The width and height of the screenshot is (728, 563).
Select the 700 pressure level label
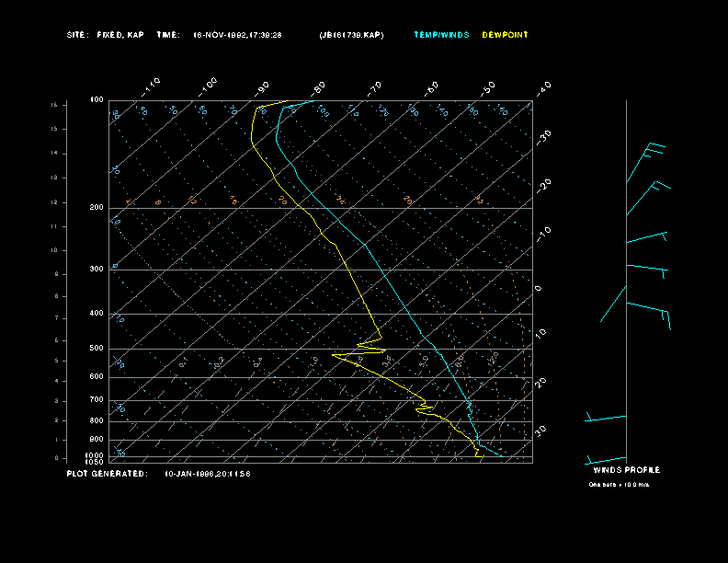tap(97, 400)
